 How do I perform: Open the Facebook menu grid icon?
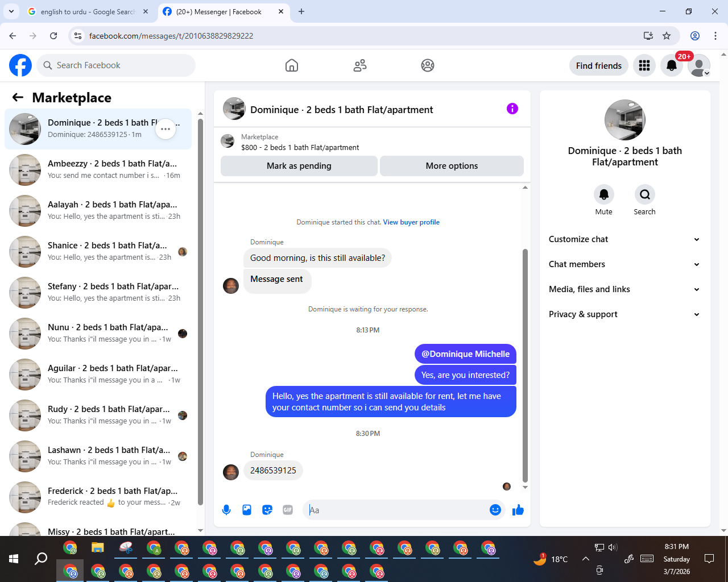click(x=644, y=65)
